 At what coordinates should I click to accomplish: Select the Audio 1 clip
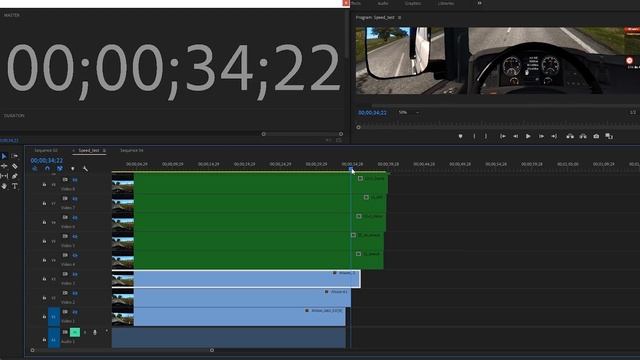(x=229, y=338)
